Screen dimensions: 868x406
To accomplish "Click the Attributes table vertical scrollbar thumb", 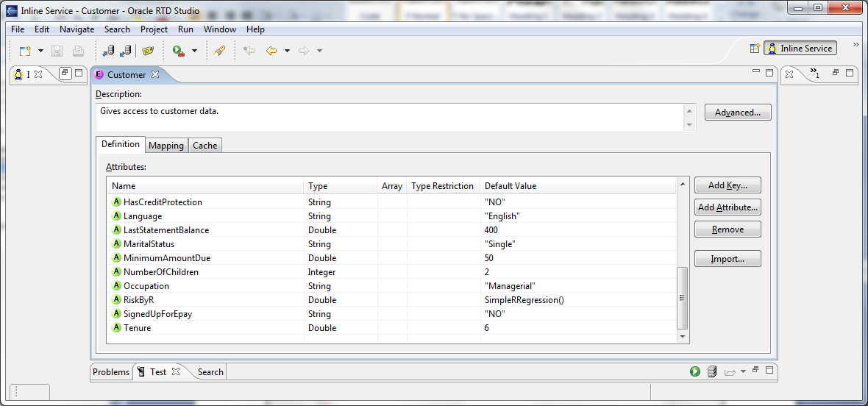I will tap(682, 298).
